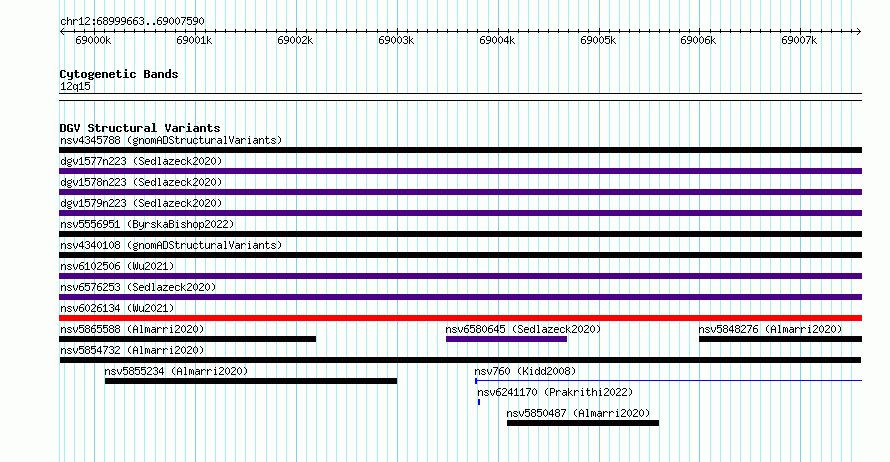Select the dgv1577n223 Sedlazeck2020 label
890x462 pixels.
[141, 161]
